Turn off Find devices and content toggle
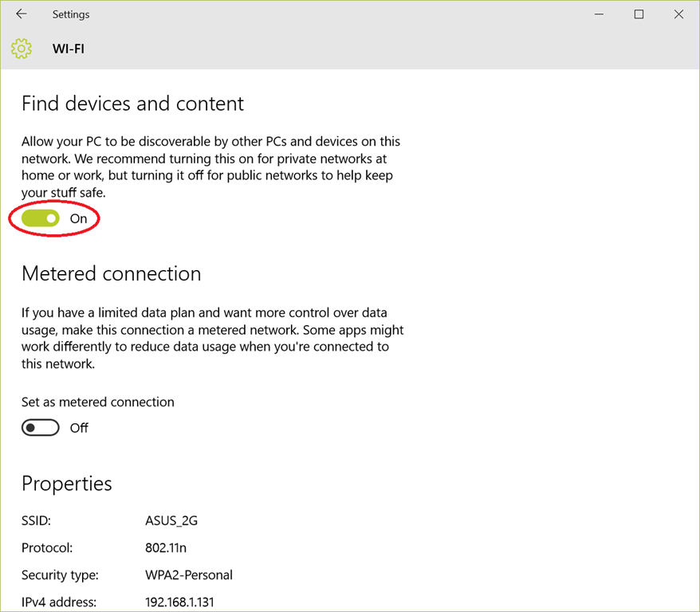 (x=41, y=218)
